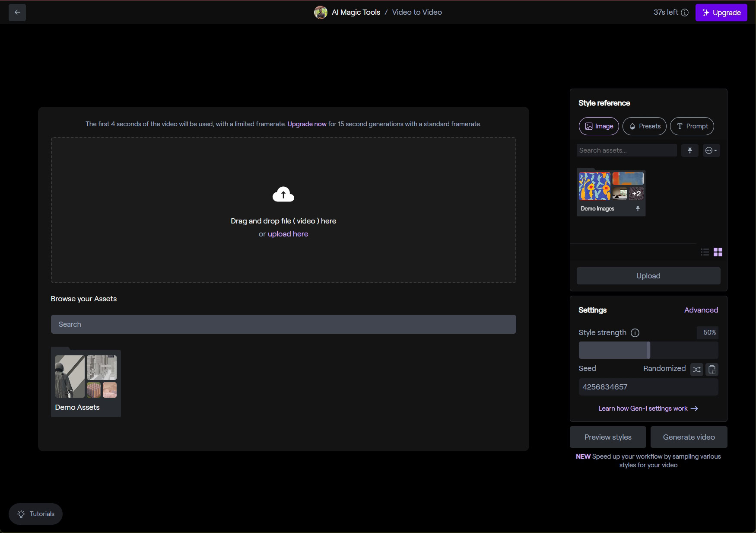Expand Advanced settings

701,310
